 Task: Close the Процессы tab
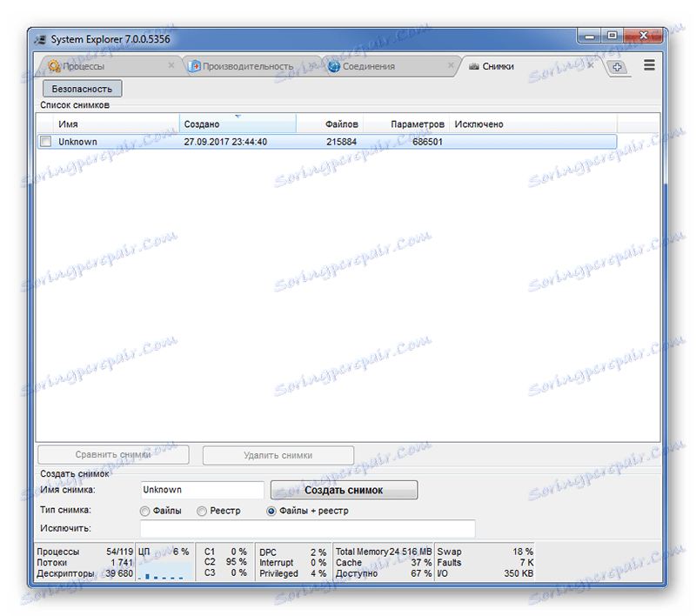pyautogui.click(x=171, y=65)
